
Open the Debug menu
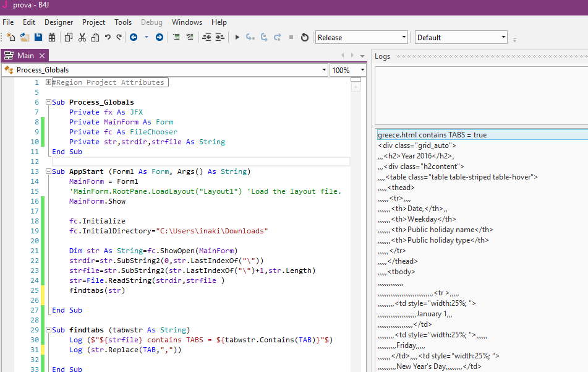click(151, 22)
